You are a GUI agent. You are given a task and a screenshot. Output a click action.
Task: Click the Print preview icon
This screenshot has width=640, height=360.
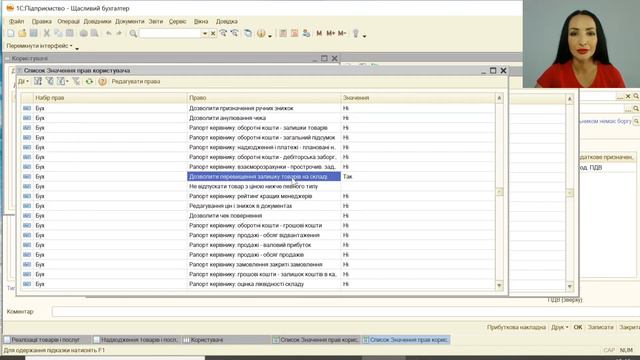click(94, 33)
